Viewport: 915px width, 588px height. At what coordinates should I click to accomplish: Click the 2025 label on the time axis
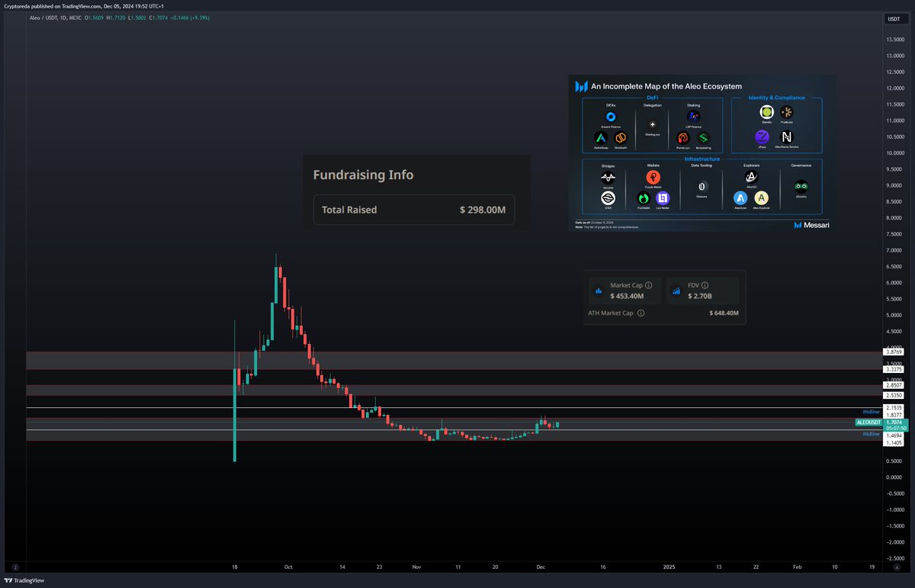click(x=669, y=567)
